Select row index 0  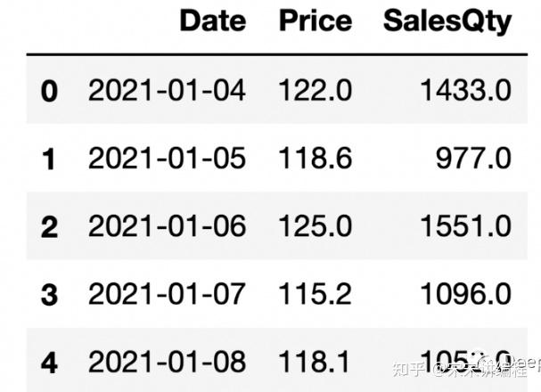pos(49,91)
